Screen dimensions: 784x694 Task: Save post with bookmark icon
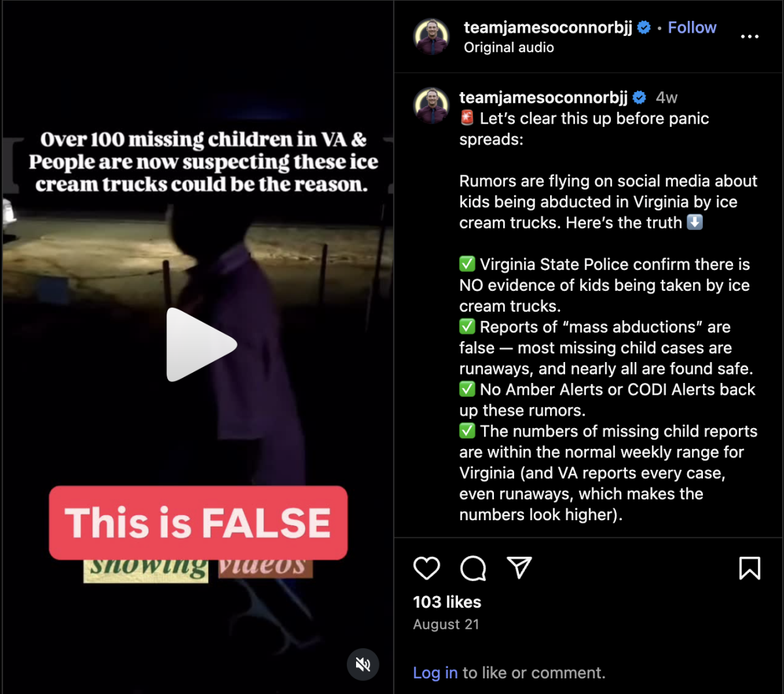749,568
